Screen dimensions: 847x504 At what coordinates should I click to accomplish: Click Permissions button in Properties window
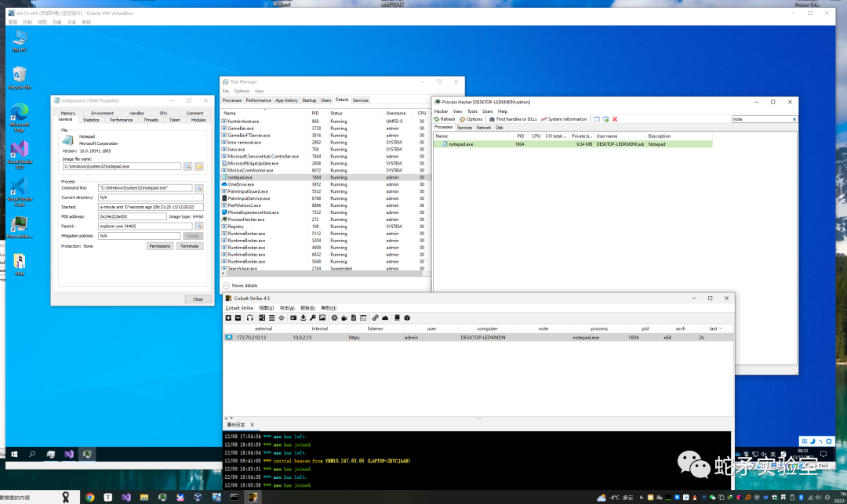pos(159,246)
